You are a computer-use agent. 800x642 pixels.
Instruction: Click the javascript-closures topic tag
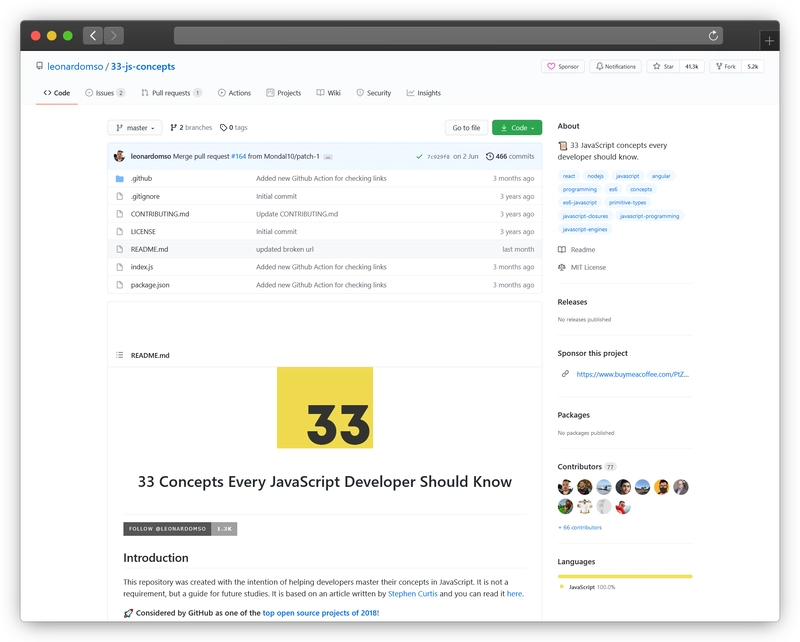[585, 216]
